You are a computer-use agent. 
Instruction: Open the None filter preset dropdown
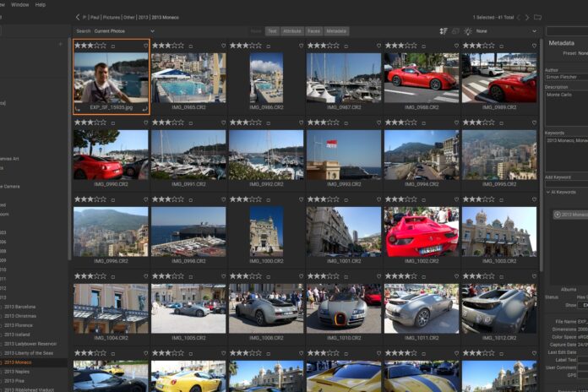[x=506, y=31]
